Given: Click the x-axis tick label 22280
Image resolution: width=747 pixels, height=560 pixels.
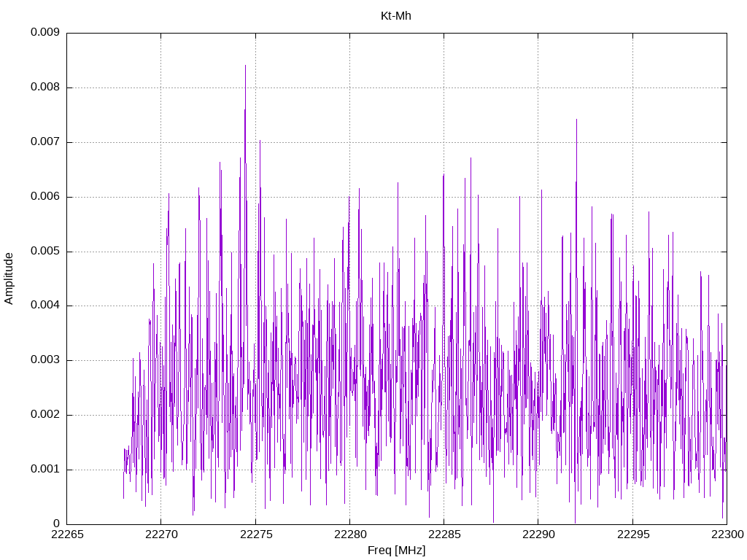Looking at the screenshot, I should 350,534.
